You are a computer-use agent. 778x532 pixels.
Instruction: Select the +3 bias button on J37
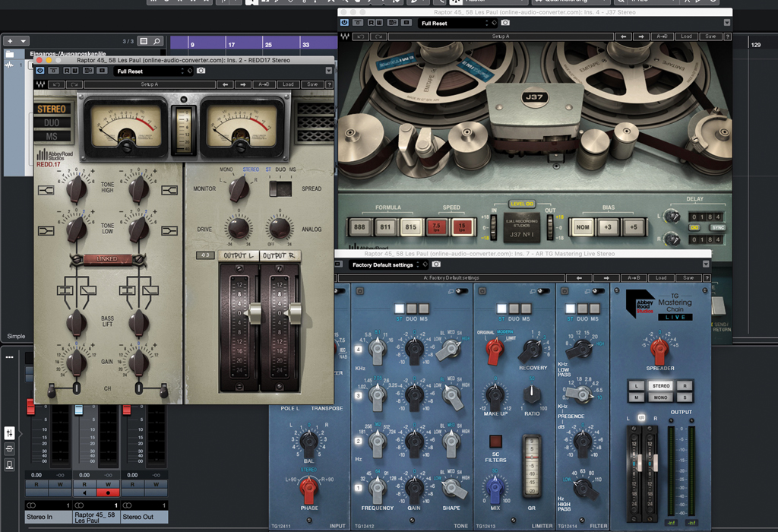pos(608,226)
